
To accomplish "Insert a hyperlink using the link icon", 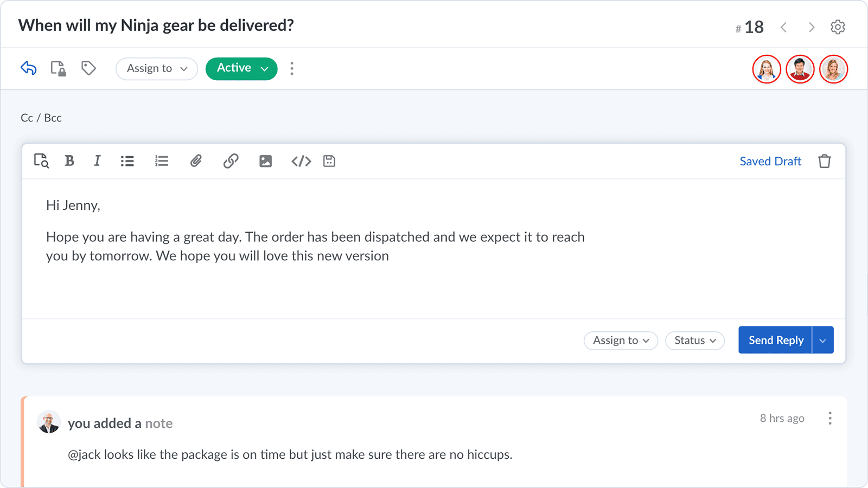I will click(231, 160).
